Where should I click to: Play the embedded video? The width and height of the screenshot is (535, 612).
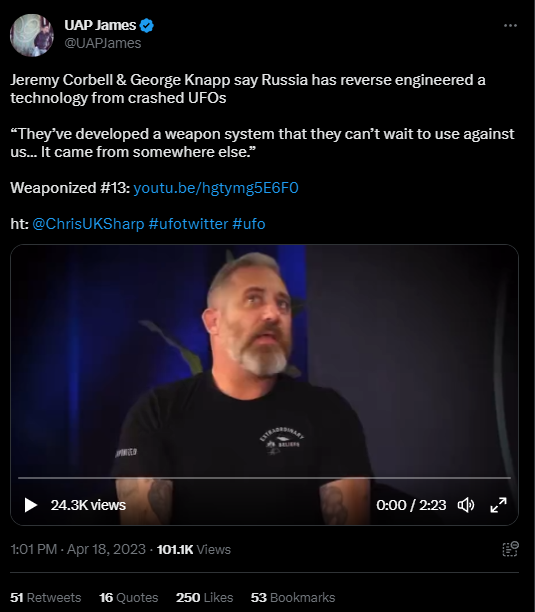click(x=31, y=505)
